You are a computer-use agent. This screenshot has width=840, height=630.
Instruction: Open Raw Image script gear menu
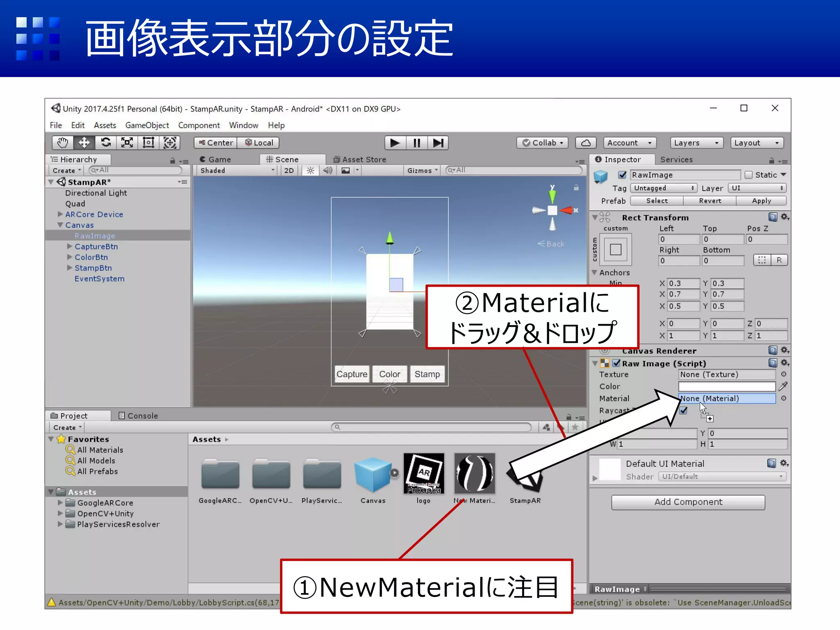785,363
